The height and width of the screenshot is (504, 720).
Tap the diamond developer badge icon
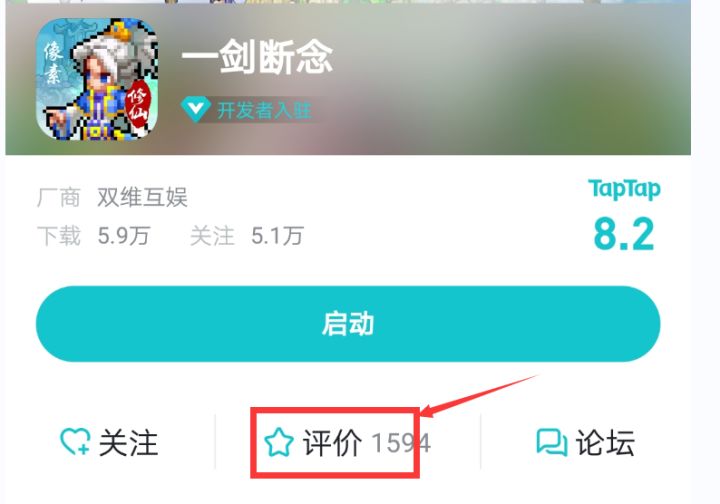tap(196, 109)
